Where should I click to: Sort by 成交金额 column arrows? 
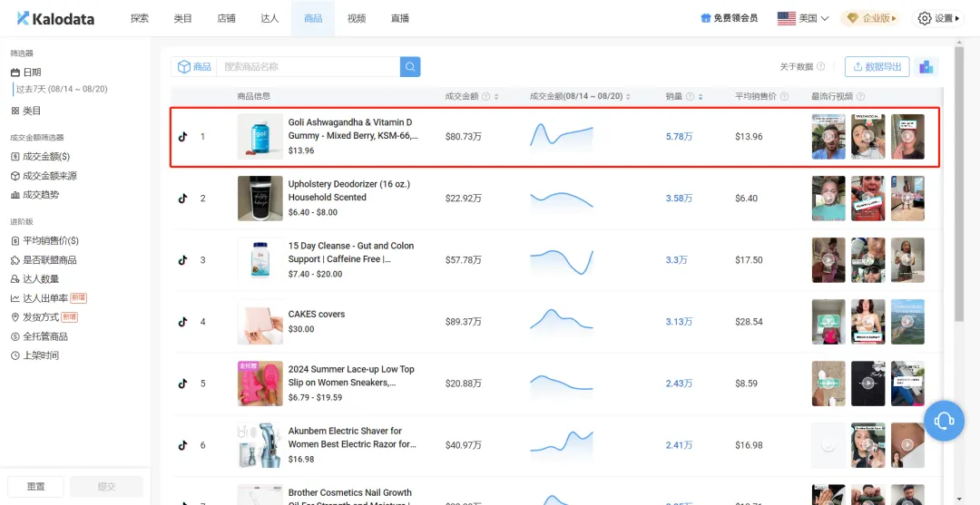pos(496,97)
